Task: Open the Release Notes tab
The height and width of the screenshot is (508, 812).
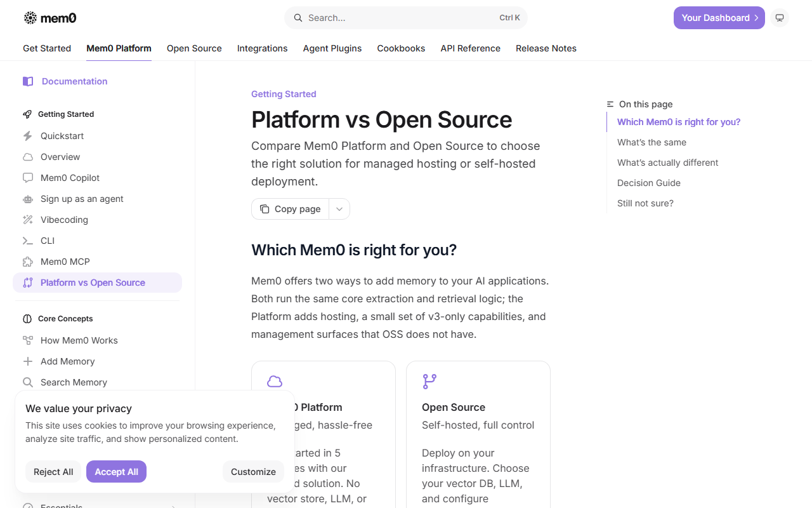Action: [546, 48]
